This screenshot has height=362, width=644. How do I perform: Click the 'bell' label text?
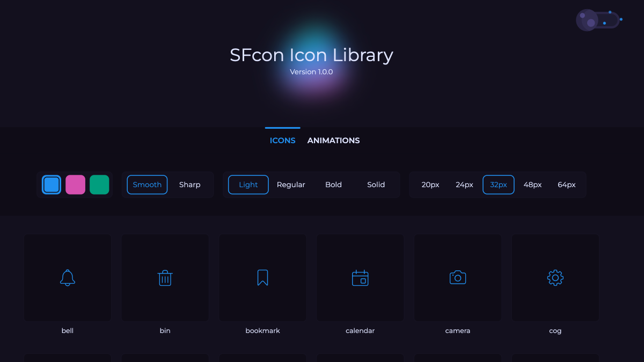[68, 331]
